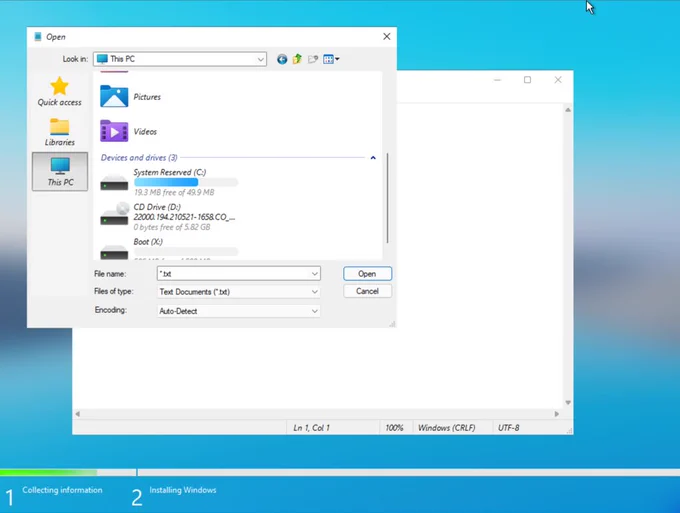Select System Reserved (C:) drive icon
The height and width of the screenshot is (513, 680).
(x=114, y=183)
